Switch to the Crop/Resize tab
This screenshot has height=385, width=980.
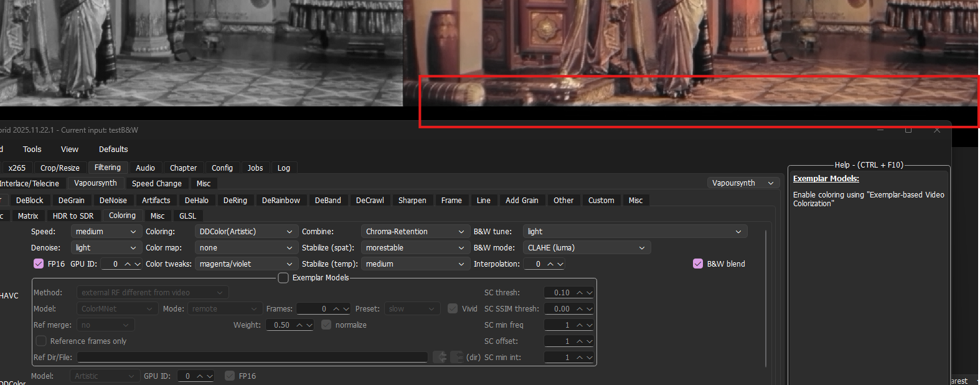pyautogui.click(x=60, y=168)
